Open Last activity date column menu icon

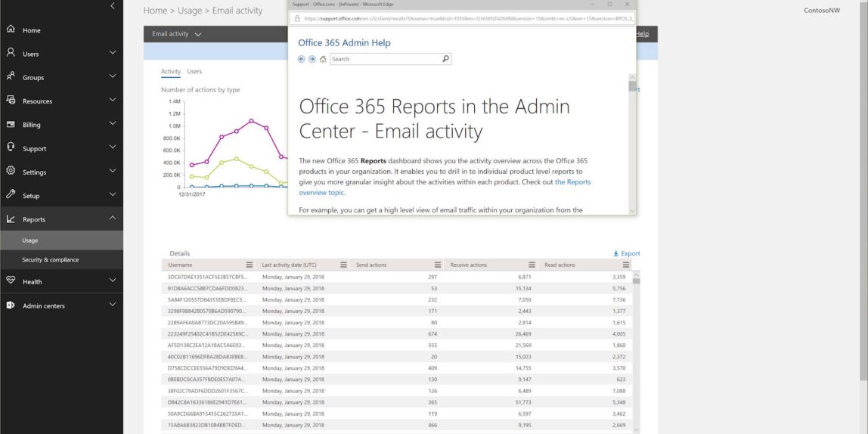point(343,265)
